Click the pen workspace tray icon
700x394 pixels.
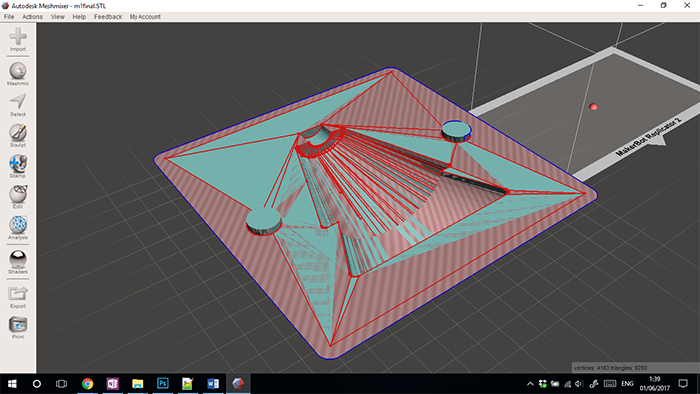click(x=594, y=384)
